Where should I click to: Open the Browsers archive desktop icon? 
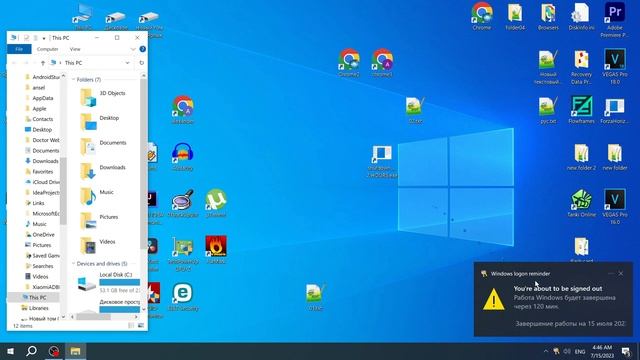click(x=548, y=16)
